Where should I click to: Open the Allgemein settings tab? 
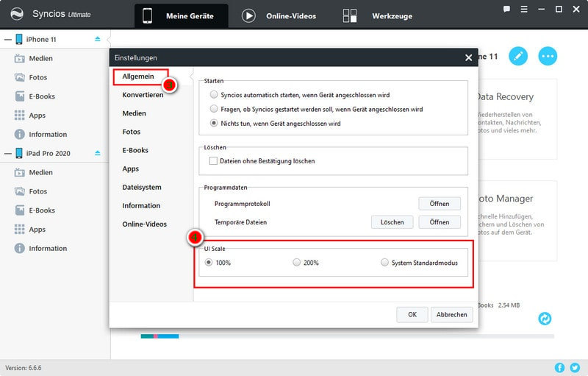point(138,77)
